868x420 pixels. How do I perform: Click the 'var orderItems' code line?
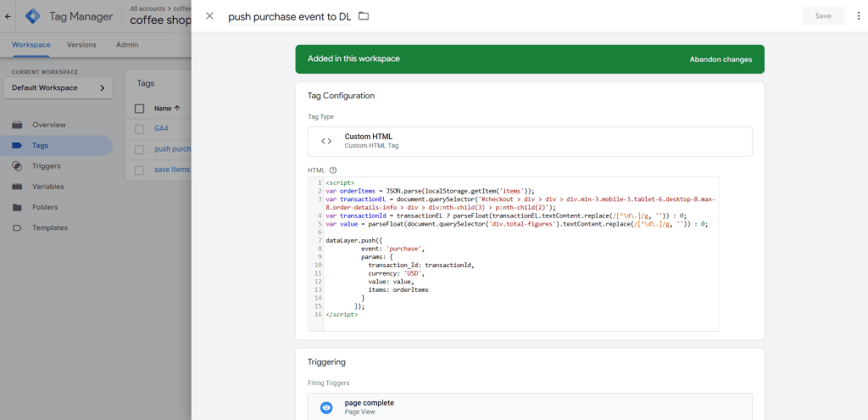(x=430, y=190)
